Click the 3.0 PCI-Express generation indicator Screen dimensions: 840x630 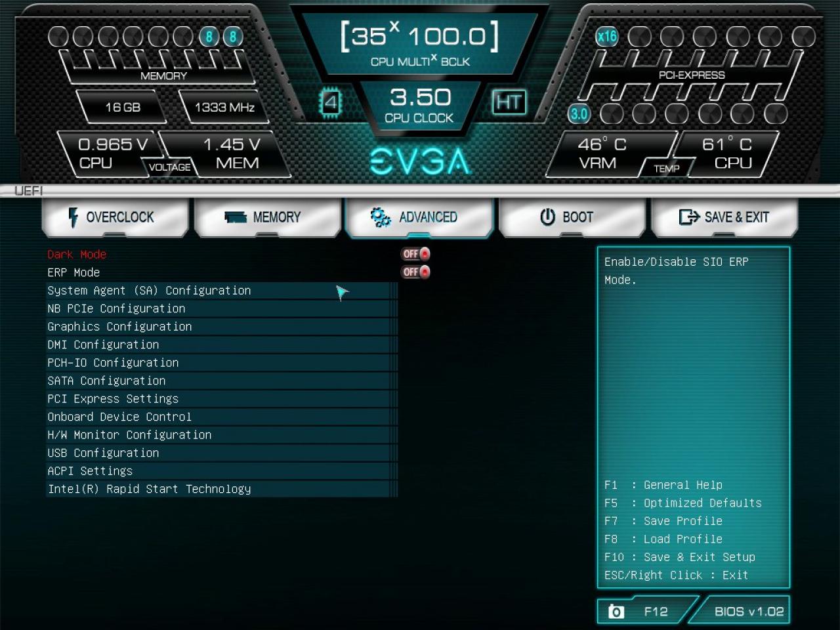click(579, 114)
